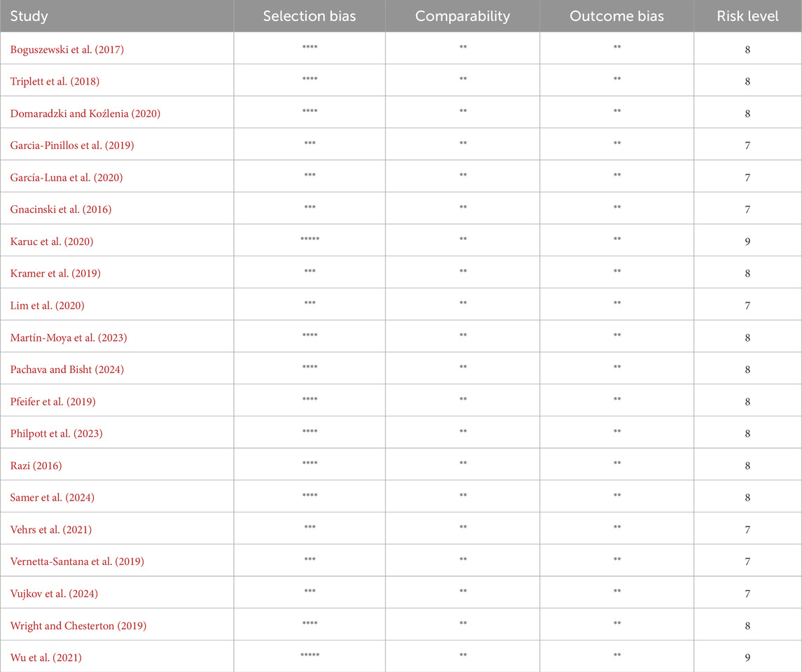Click the Triplett et al. (2018) citation

[55, 81]
